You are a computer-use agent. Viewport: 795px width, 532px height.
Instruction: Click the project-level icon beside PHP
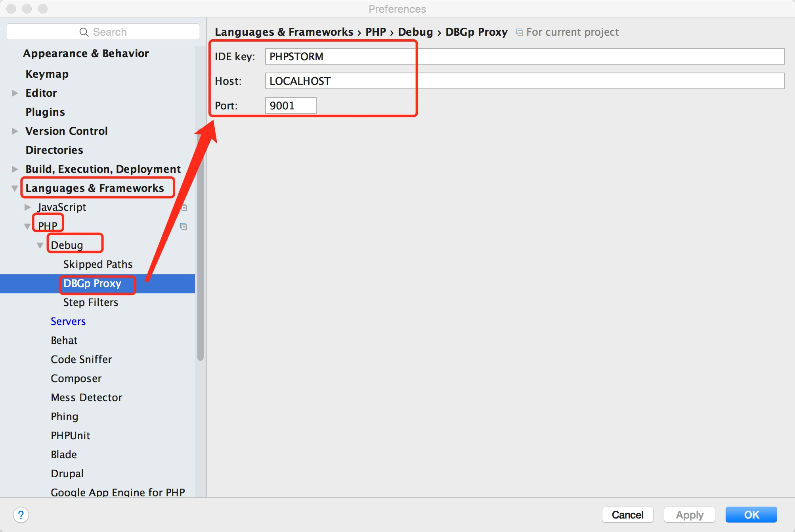[183, 226]
